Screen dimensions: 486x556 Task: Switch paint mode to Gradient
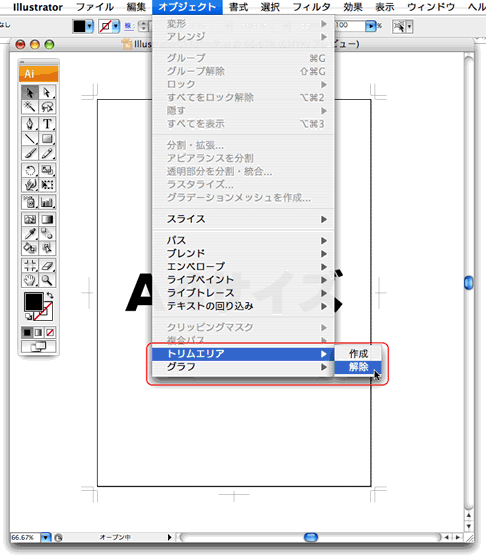point(39,333)
